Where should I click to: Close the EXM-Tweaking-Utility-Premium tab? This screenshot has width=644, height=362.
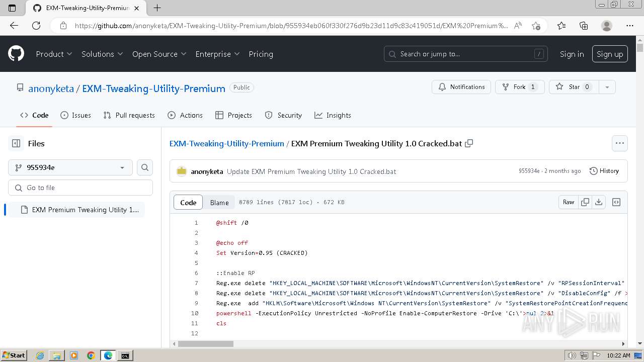[137, 8]
